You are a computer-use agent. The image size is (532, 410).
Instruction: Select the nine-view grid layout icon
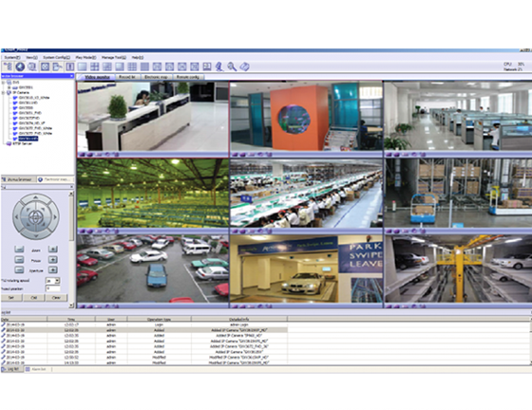(132, 66)
